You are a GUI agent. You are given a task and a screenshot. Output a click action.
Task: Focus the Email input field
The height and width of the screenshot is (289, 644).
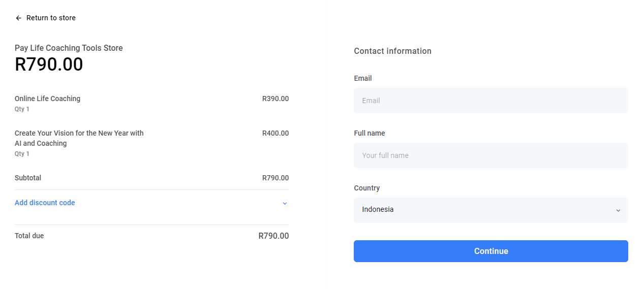pyautogui.click(x=490, y=101)
